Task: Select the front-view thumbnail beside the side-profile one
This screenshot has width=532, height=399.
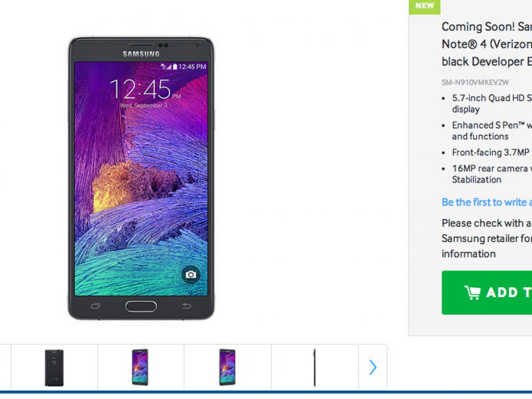Action: [x=227, y=367]
